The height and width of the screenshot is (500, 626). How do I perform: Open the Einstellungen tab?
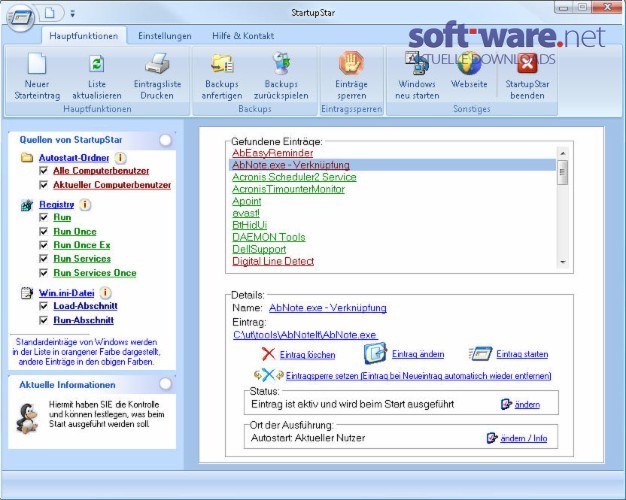point(164,36)
